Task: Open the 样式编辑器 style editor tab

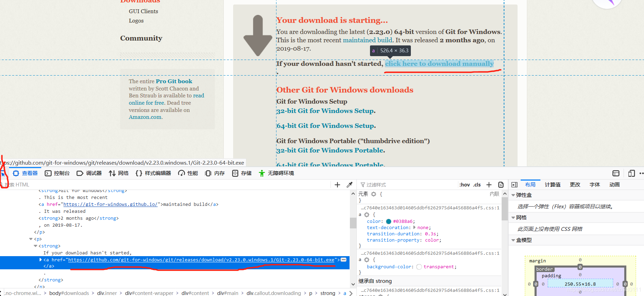Action: (153, 173)
